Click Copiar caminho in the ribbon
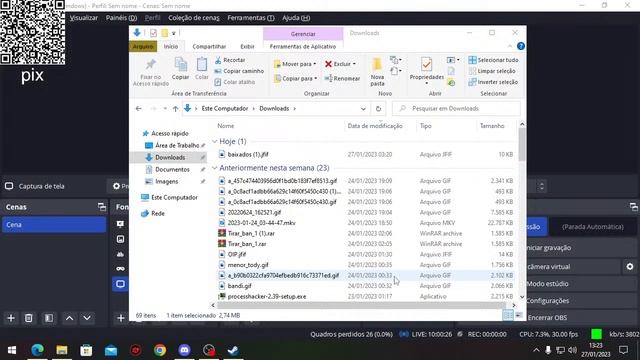 239,71
